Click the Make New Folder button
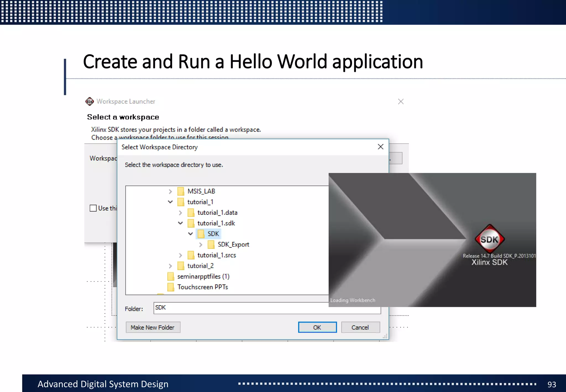 point(153,327)
